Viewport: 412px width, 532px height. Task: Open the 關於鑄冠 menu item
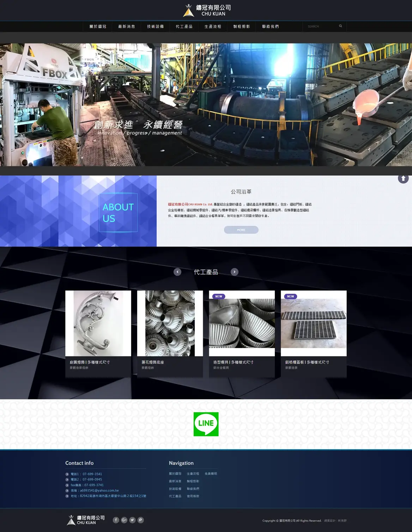(98, 26)
